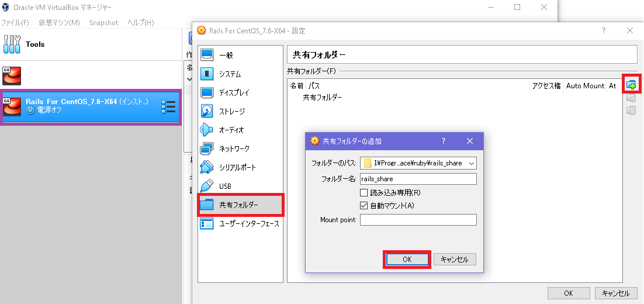644x304 pixels.
Task: Click キャンセル at the bottom of the settings window
Action: coord(616,293)
